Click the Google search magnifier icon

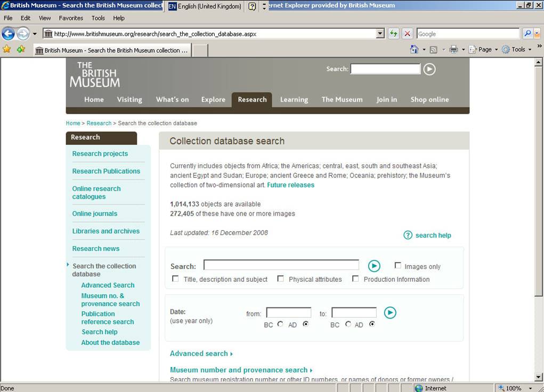(x=527, y=34)
